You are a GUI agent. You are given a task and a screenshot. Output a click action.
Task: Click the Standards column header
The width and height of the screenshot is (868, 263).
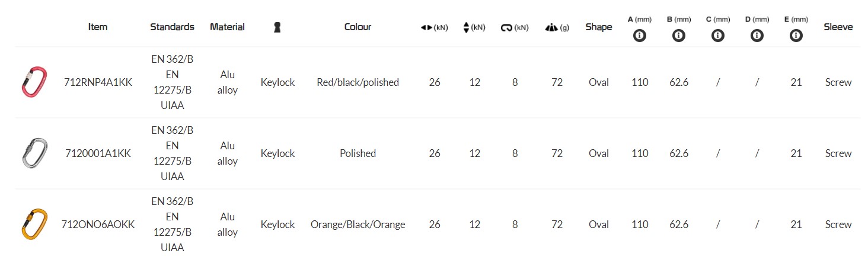coord(172,27)
